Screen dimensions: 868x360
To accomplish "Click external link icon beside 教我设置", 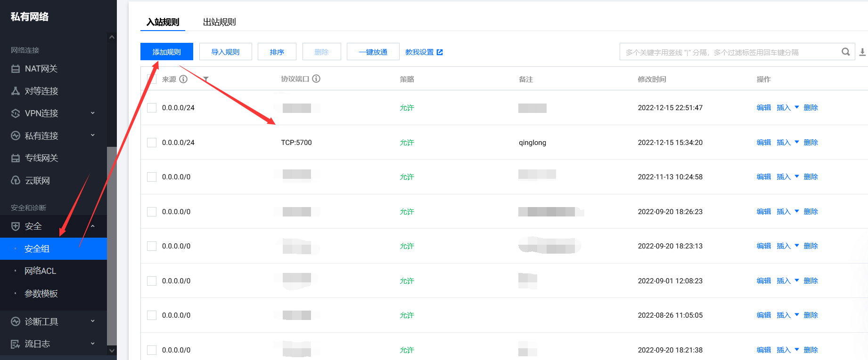I will coord(440,52).
